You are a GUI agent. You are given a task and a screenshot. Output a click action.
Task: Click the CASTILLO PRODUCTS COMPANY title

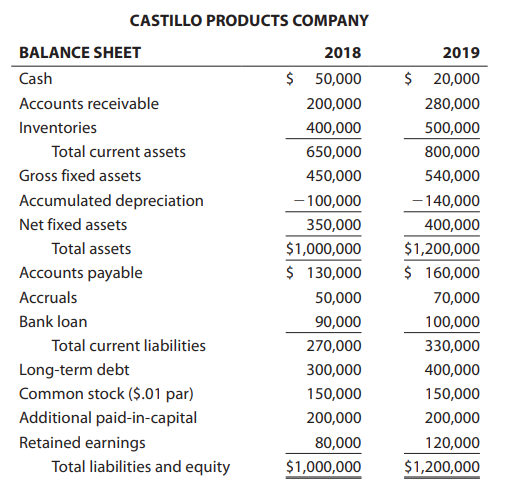pyautogui.click(x=249, y=21)
